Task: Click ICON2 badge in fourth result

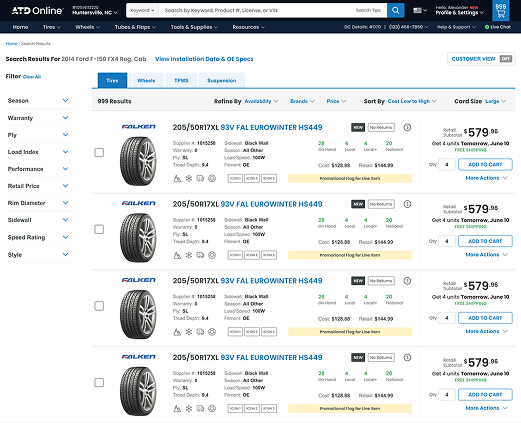Action: (252, 408)
